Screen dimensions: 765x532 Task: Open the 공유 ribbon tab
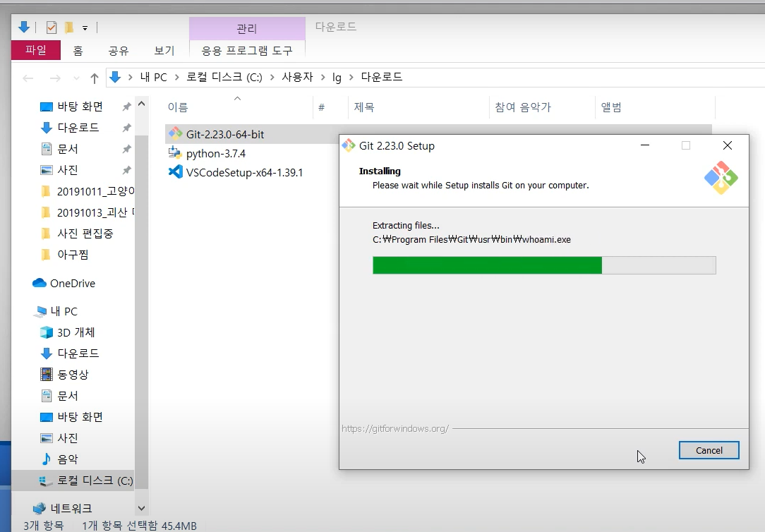(x=119, y=51)
